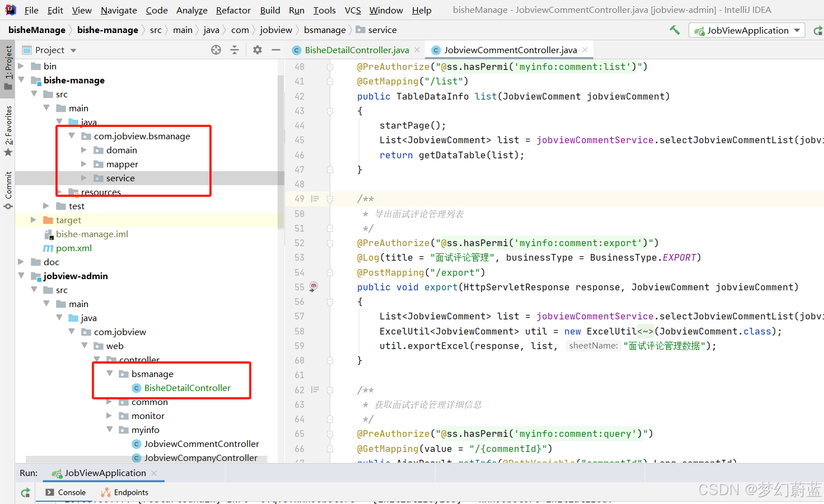Click the JobviewCommentController class icon in tree
This screenshot has height=504, width=824.
click(136, 444)
